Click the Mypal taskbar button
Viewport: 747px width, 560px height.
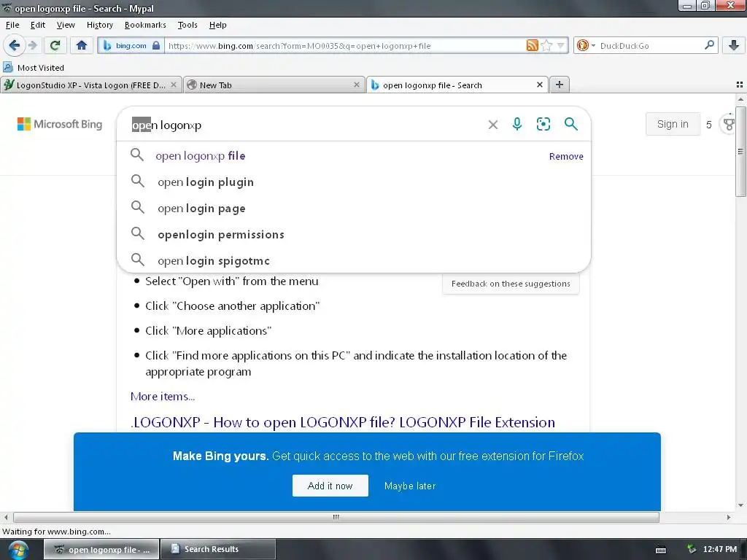(x=101, y=549)
